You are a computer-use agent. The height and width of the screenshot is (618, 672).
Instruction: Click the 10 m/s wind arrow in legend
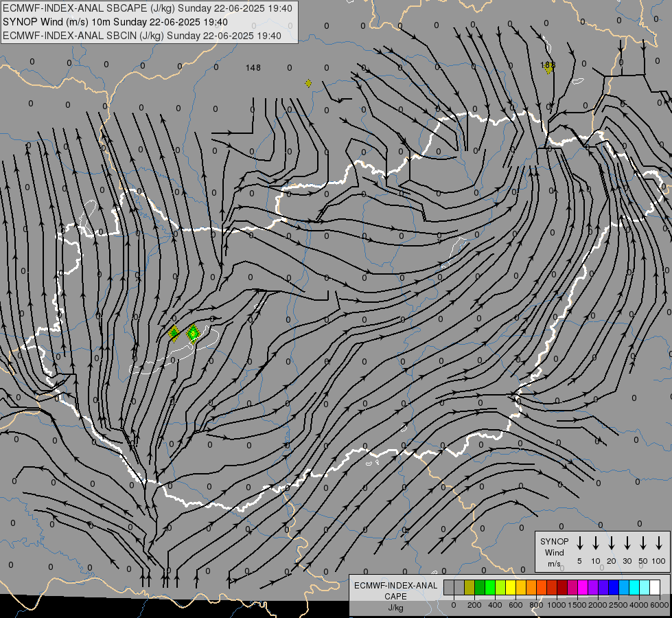click(x=596, y=543)
